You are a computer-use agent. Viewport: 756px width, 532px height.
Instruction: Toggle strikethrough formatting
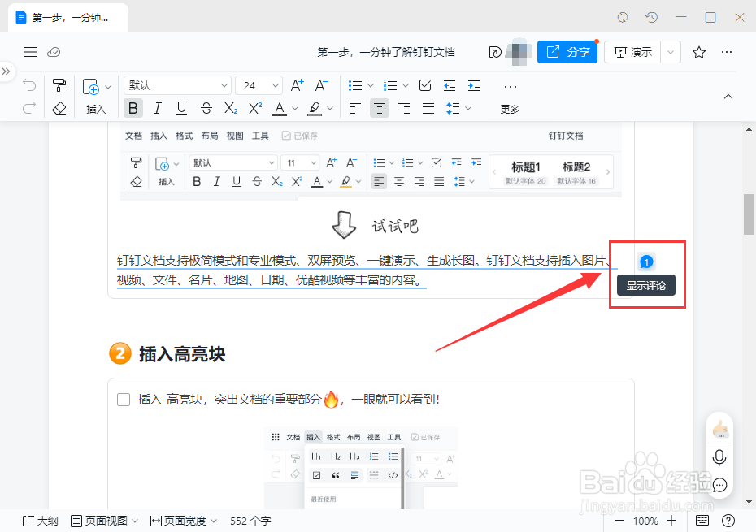pos(206,108)
